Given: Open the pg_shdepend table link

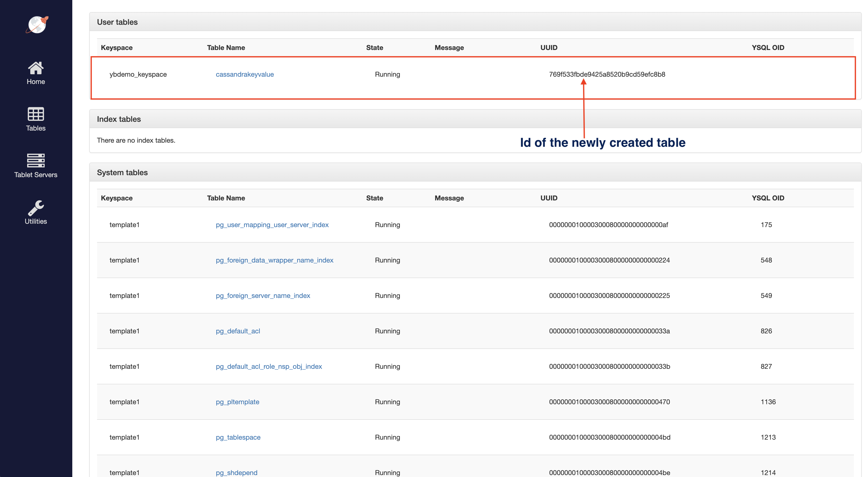Looking at the screenshot, I should pyautogui.click(x=236, y=473).
